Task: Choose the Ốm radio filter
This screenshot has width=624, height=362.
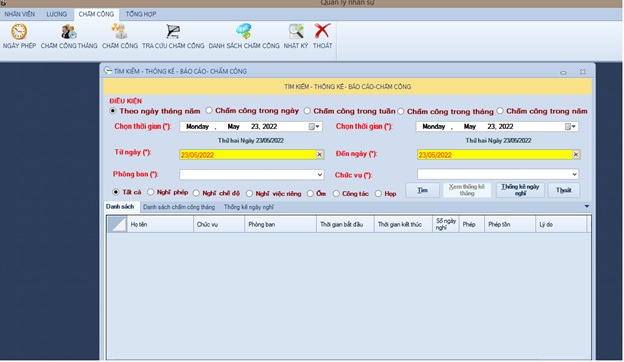Action: point(310,193)
